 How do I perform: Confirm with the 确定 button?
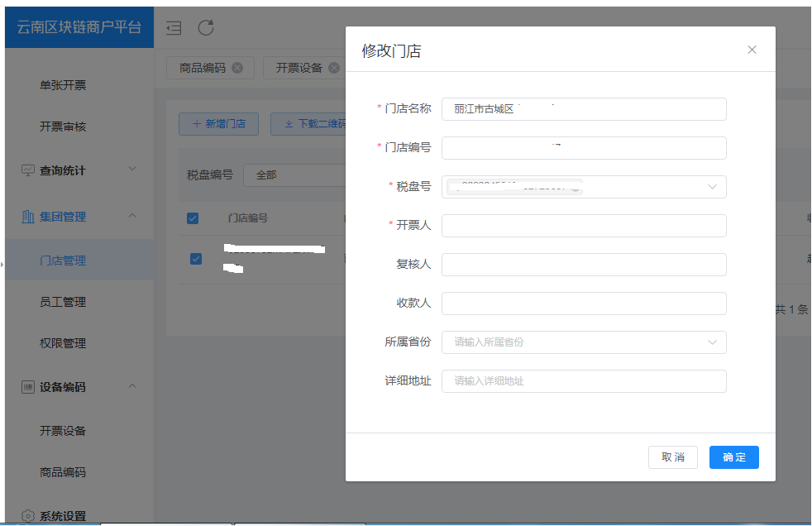tap(733, 457)
